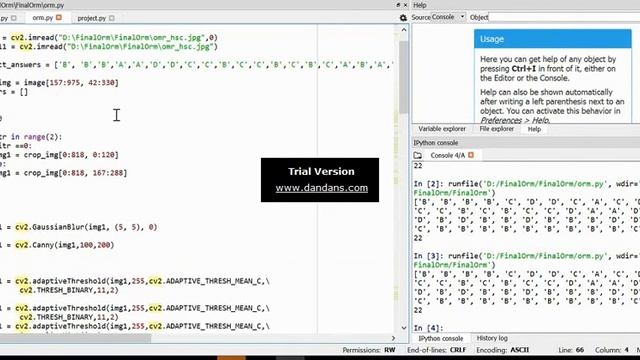Image resolution: width=640 pixels, height=360 pixels.
Task: Click Column: 4 in status bar
Action: click(x=611, y=350)
